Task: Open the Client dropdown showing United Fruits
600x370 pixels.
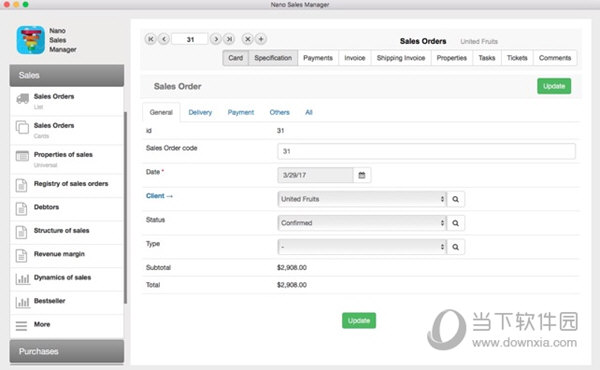Action: [x=362, y=199]
